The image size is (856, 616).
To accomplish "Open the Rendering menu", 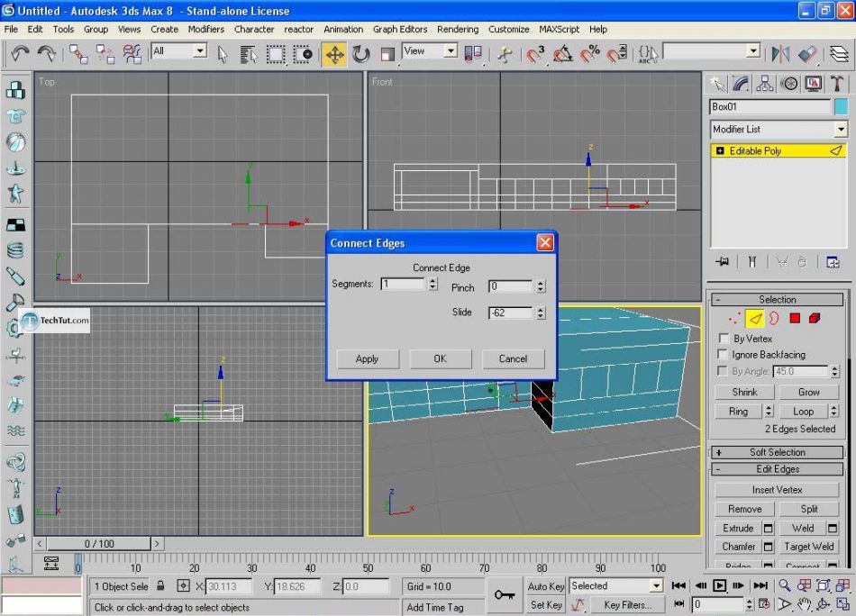I will pos(458,30).
